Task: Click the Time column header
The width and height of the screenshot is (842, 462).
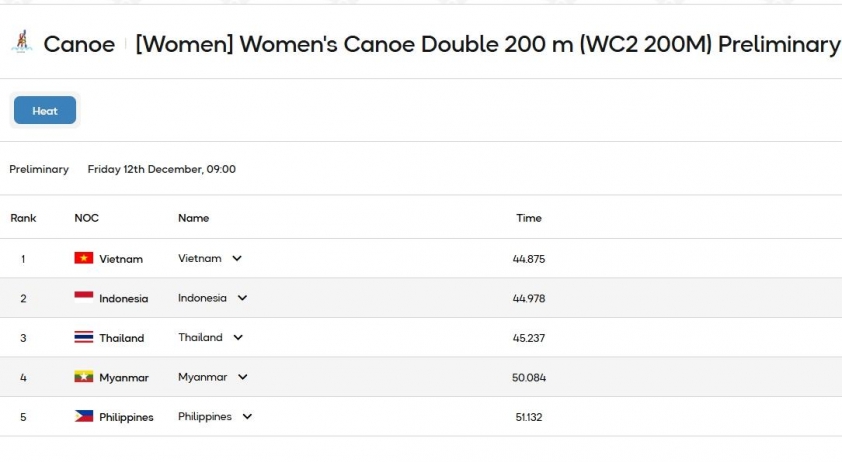Action: [x=529, y=218]
